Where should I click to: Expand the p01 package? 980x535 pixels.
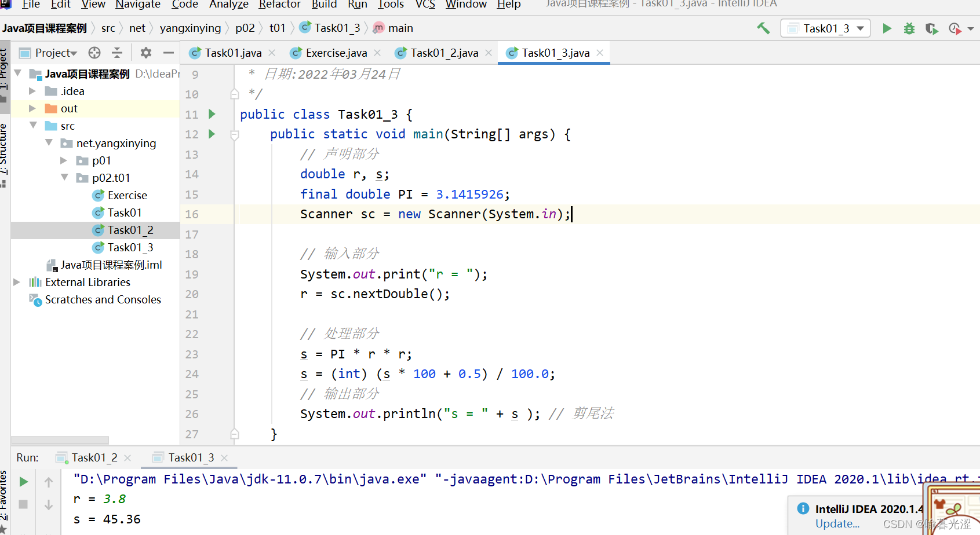click(x=64, y=160)
